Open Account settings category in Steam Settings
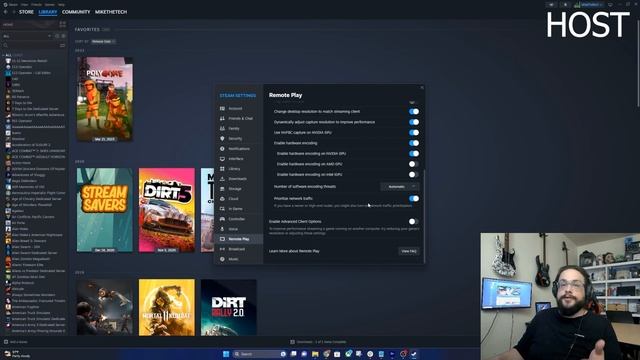The image size is (640, 360). coord(238,109)
